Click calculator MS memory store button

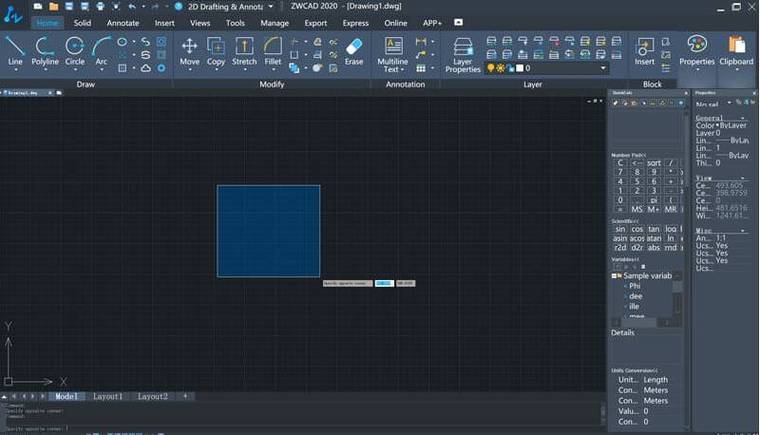pyautogui.click(x=637, y=209)
